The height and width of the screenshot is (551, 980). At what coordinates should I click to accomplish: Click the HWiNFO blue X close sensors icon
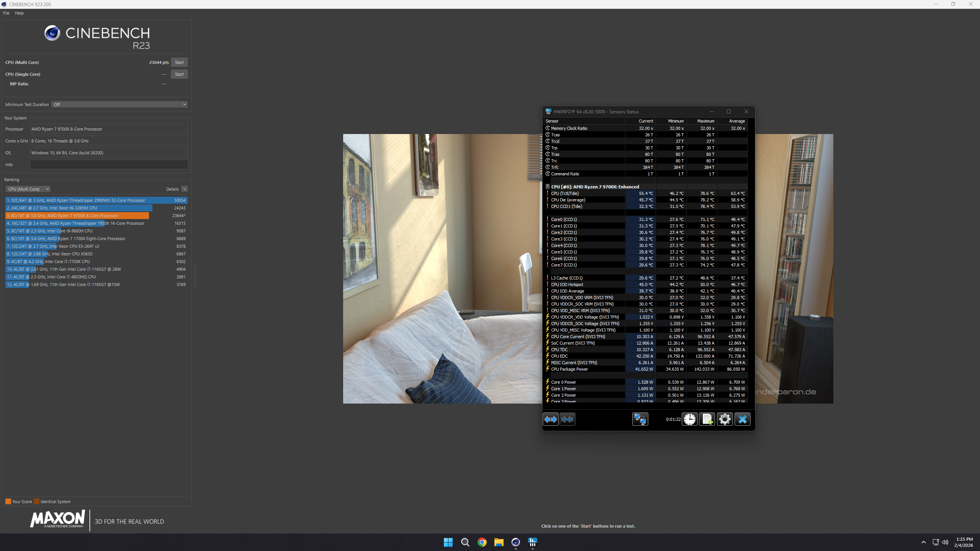742,419
